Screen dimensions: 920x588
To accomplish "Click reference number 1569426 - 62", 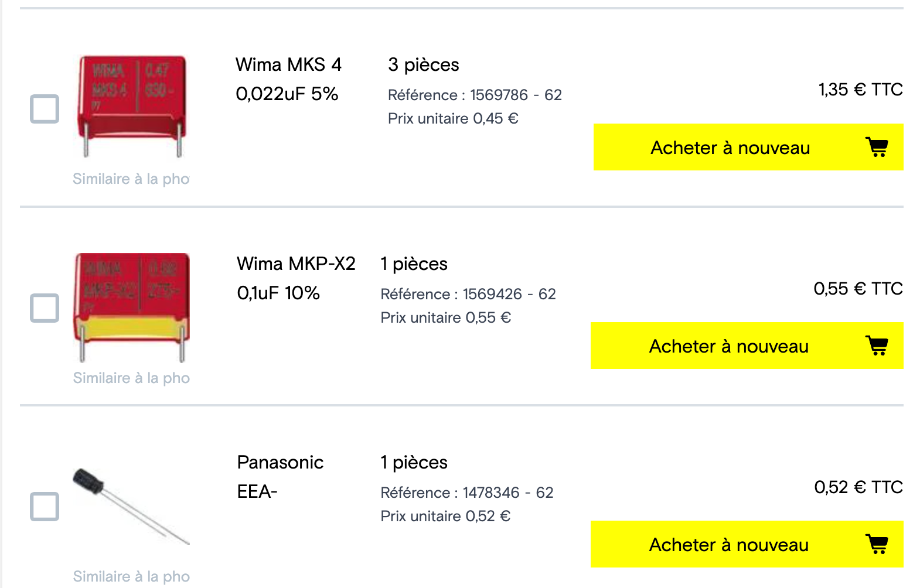I will pos(509,294).
